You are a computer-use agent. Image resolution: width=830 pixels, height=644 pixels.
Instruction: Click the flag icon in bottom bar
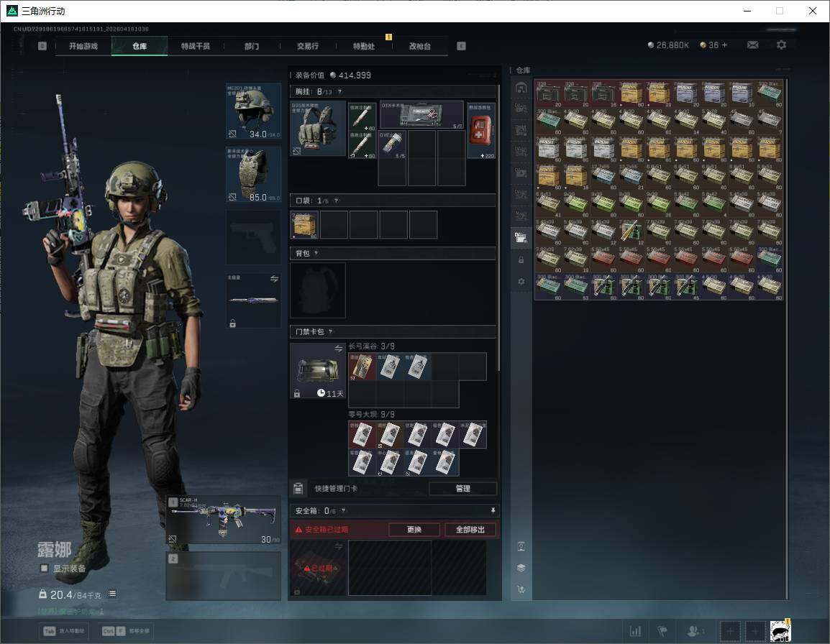[x=662, y=631]
